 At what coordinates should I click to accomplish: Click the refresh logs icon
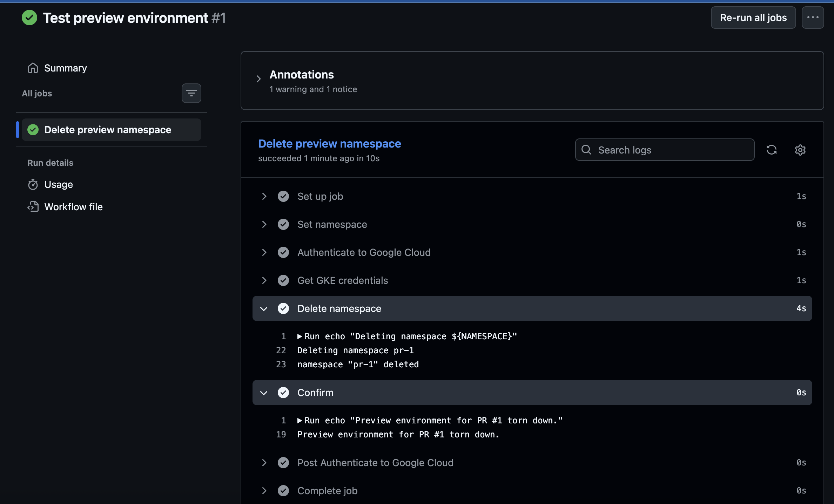click(771, 150)
